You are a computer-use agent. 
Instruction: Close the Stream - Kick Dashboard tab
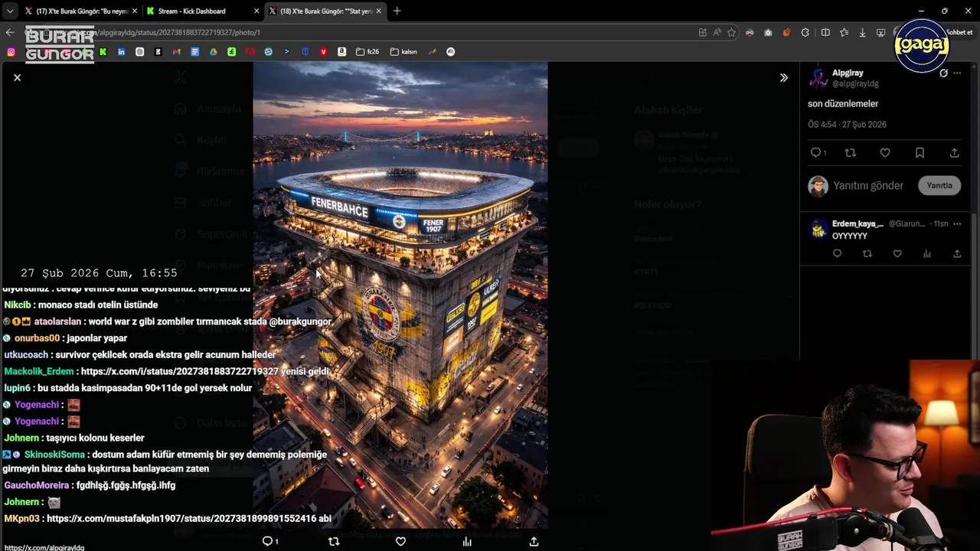click(256, 11)
